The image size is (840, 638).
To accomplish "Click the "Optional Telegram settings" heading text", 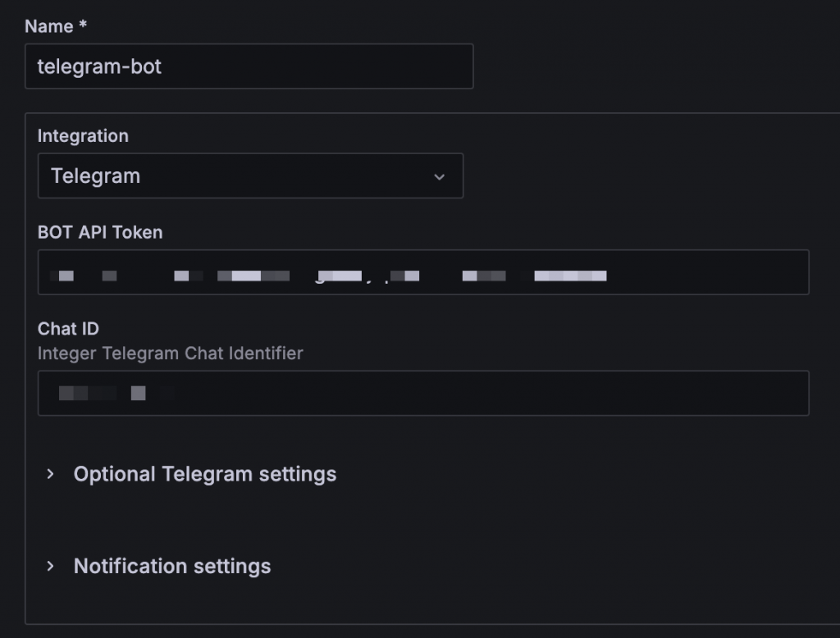I will pyautogui.click(x=205, y=474).
